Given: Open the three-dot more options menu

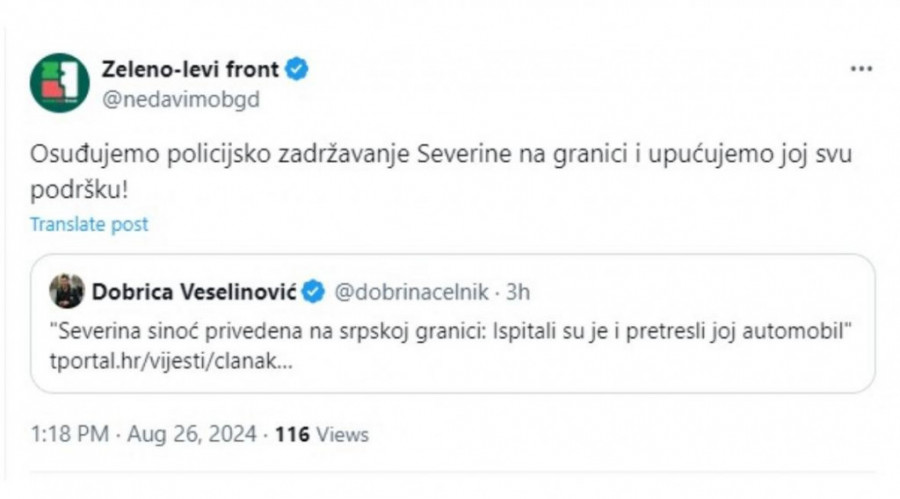Looking at the screenshot, I should (861, 69).
